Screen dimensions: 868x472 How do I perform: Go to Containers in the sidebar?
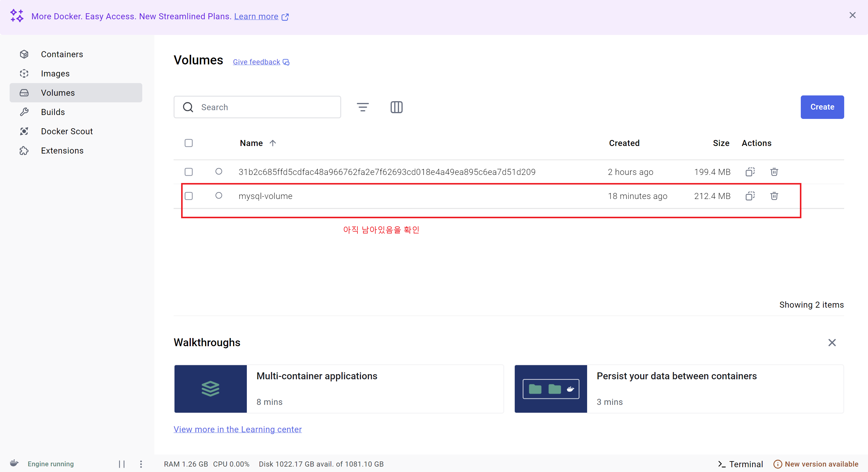click(62, 54)
